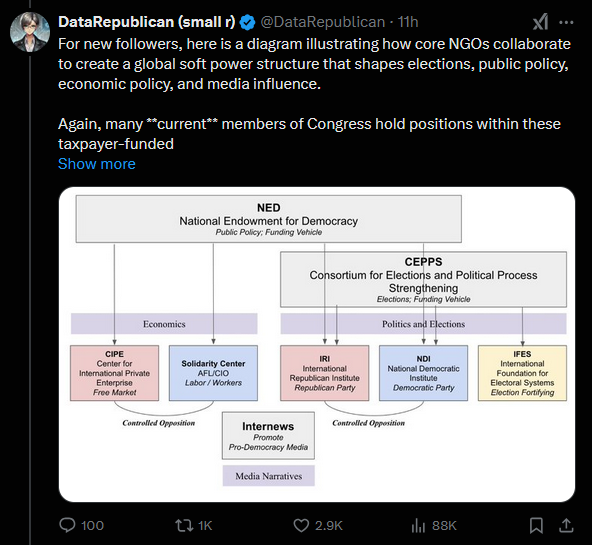Bookmark this post
This screenshot has height=545, width=592.
tap(536, 525)
